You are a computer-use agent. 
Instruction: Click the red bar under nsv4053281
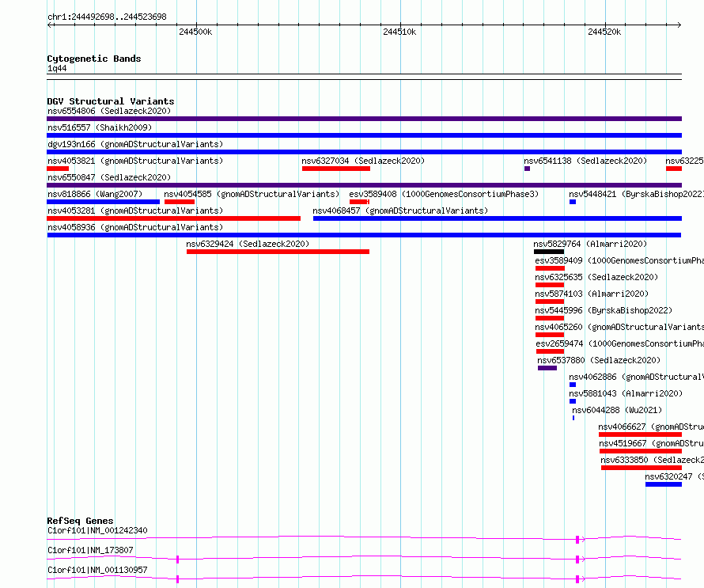pyautogui.click(x=173, y=218)
